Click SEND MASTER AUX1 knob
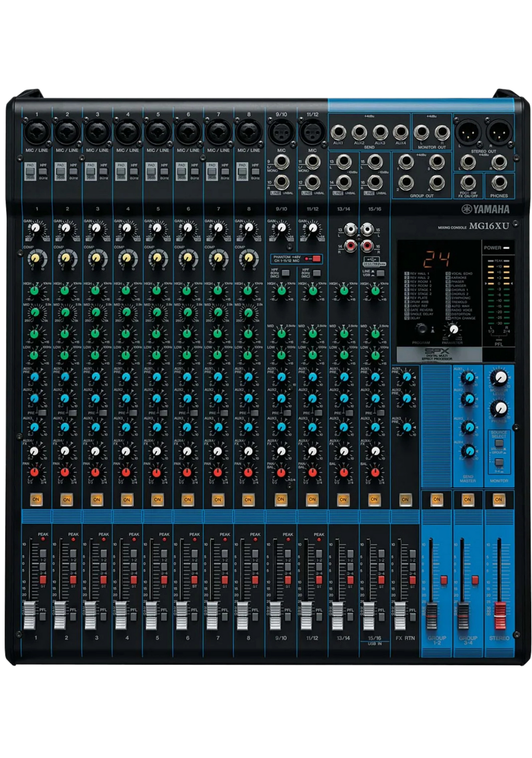Screen dimensions: 532x758 468,377
